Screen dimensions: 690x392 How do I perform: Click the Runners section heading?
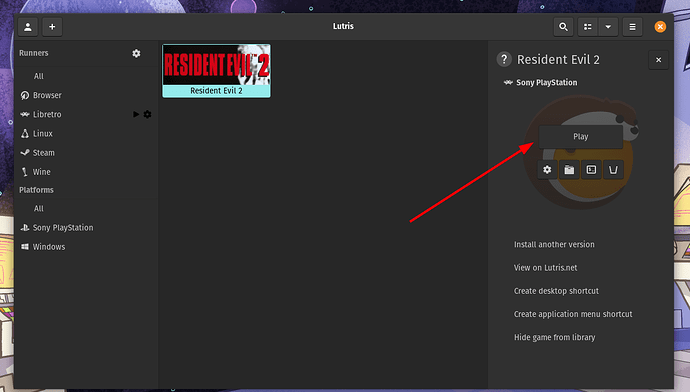(x=34, y=53)
